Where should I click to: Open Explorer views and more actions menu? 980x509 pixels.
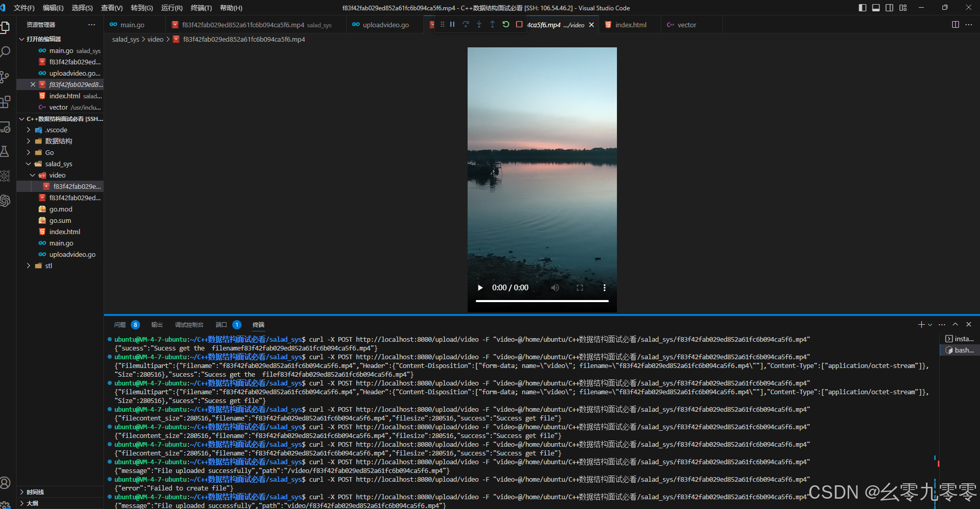tap(92, 25)
